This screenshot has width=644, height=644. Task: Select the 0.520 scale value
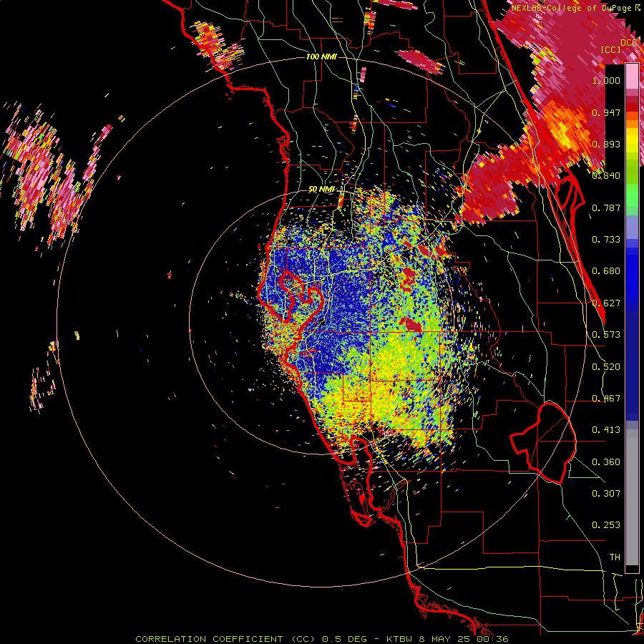[606, 367]
